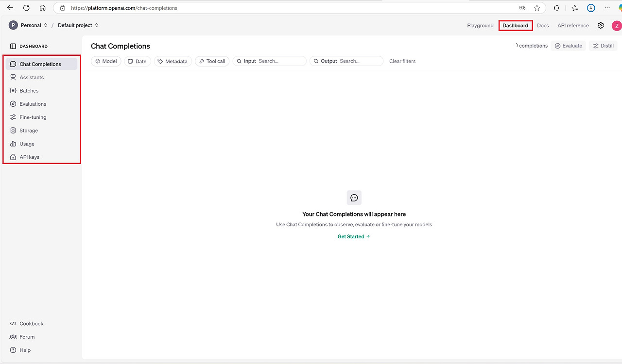This screenshot has width=622, height=364.
Task: Click the Assistants robot icon in sidebar
Action: (x=13, y=77)
